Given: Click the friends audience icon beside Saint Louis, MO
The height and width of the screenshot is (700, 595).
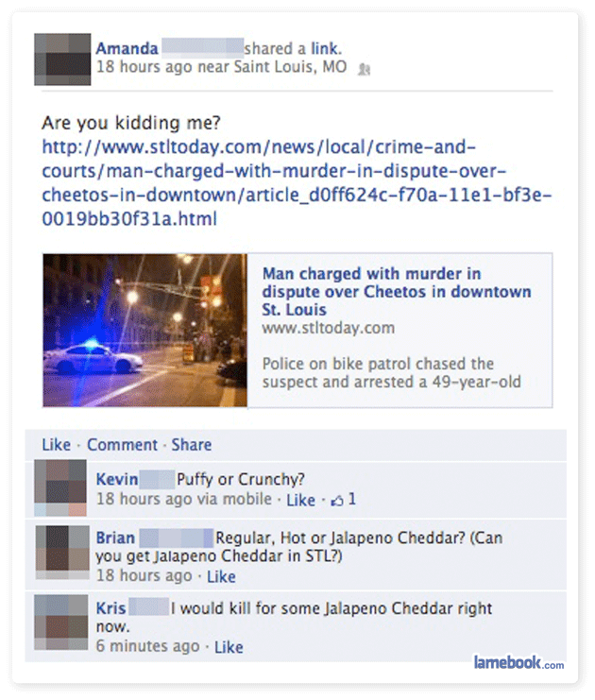Looking at the screenshot, I should [365, 69].
